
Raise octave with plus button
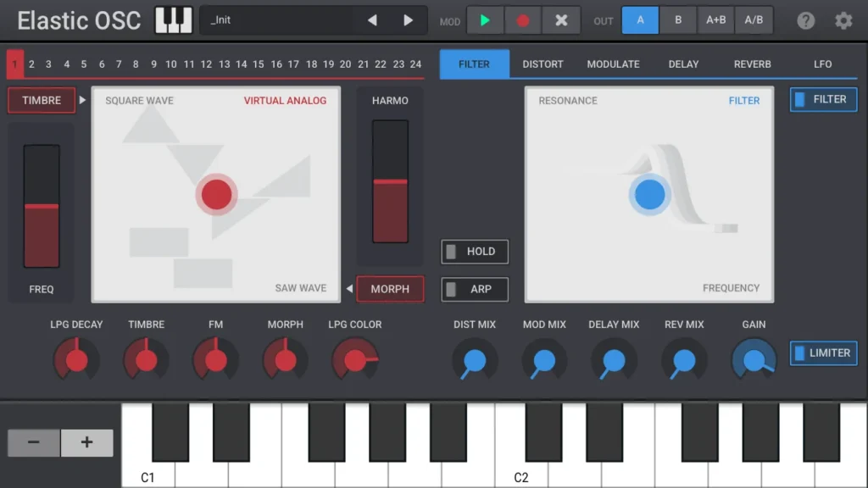pyautogui.click(x=87, y=442)
